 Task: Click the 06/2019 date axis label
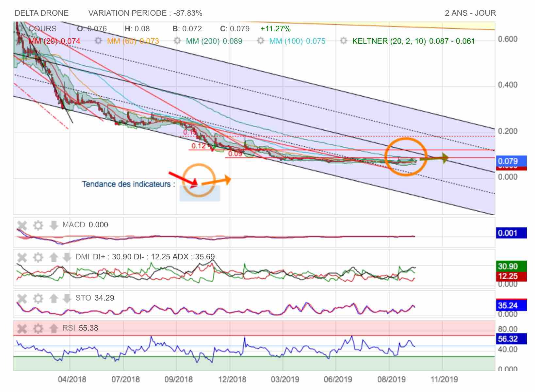(338, 379)
